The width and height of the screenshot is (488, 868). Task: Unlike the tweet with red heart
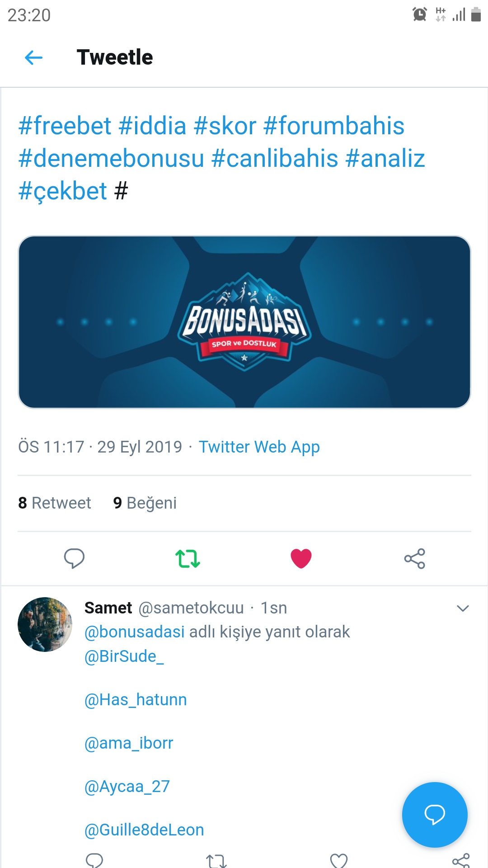point(301,558)
